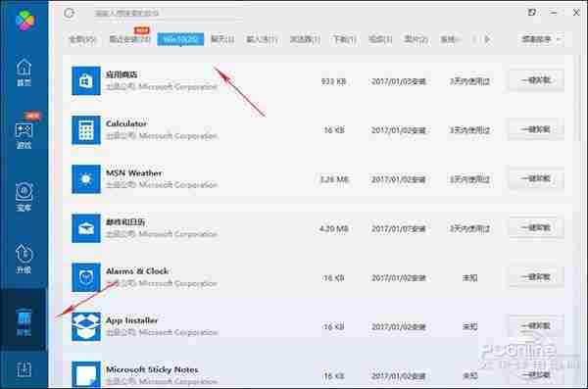This screenshot has width=588, height=389.
Task: Uninstall MSN Weather with 一键卸载 button
Action: point(536,178)
